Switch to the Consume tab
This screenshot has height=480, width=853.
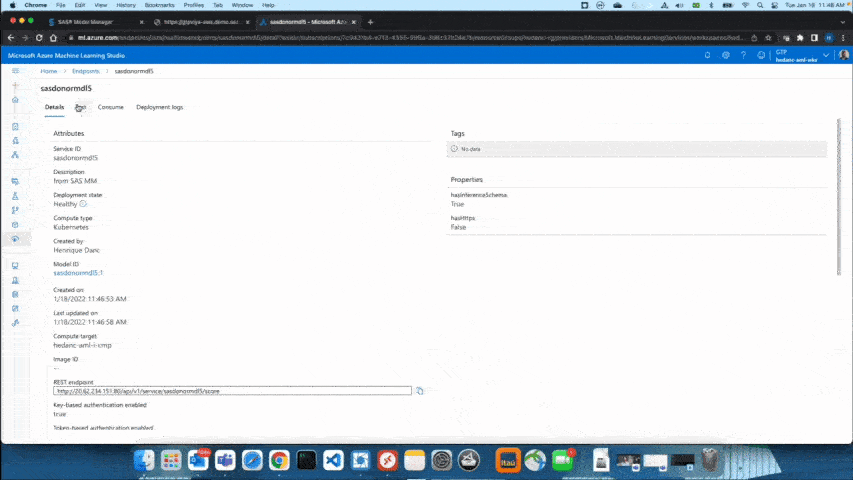tap(110, 107)
